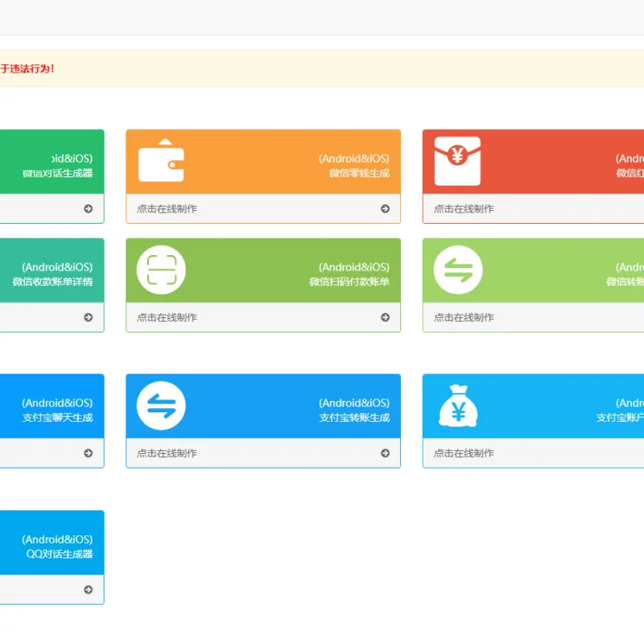Image resolution: width=644 pixels, height=644 pixels.
Task: Click the transfer arrows icon on light green card
Action: 458,270
